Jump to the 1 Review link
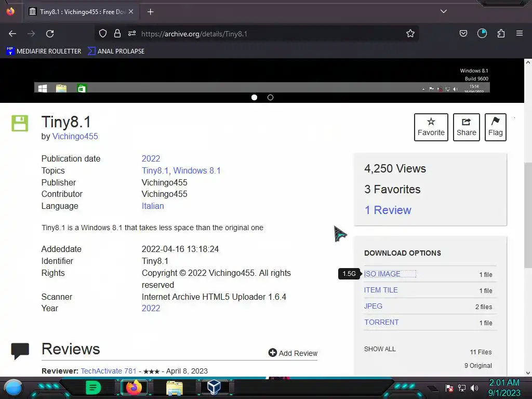532x399 pixels. [388, 210]
